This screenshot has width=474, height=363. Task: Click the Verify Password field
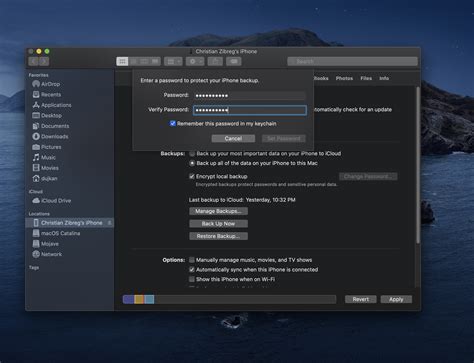coord(250,110)
